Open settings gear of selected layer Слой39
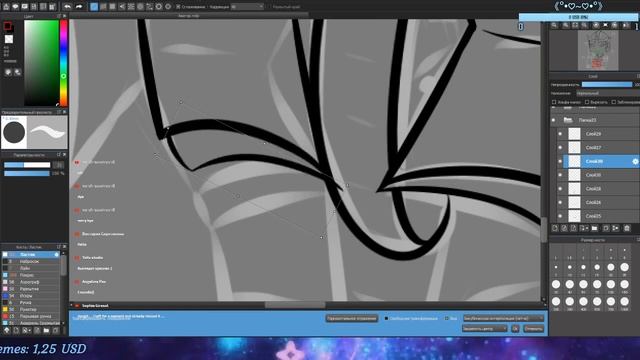Image resolution: width=640 pixels, height=360 pixels. (x=635, y=161)
